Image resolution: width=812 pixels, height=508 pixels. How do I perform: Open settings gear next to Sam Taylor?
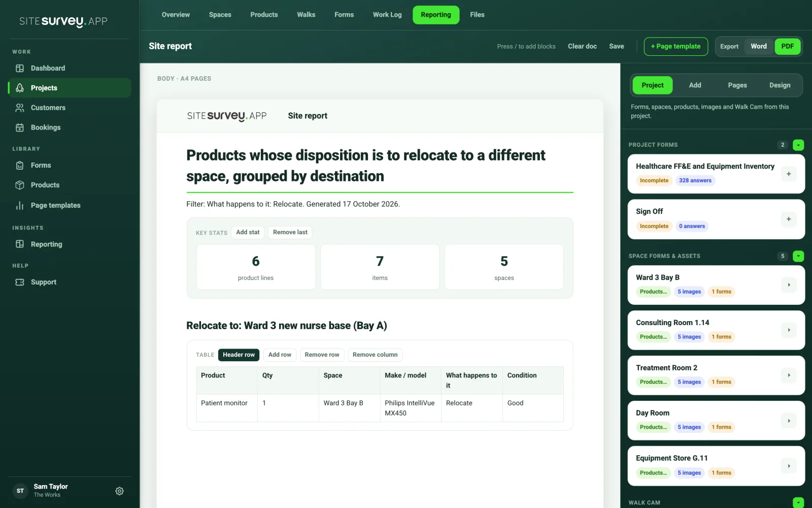(x=120, y=491)
